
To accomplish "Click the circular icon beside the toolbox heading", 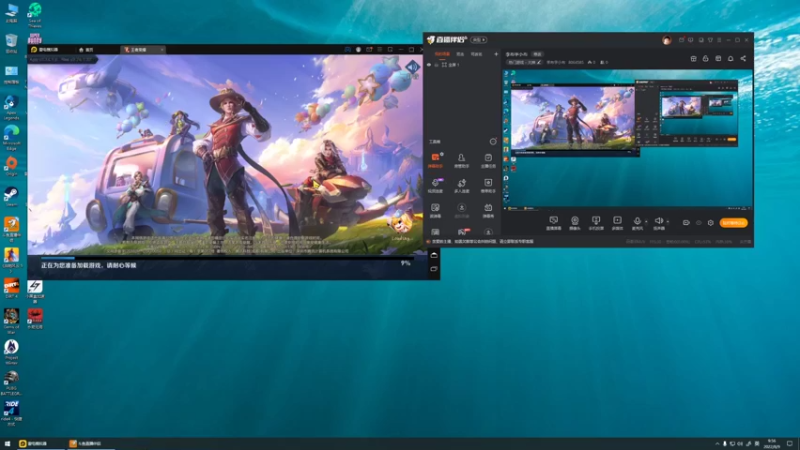I will [x=493, y=141].
